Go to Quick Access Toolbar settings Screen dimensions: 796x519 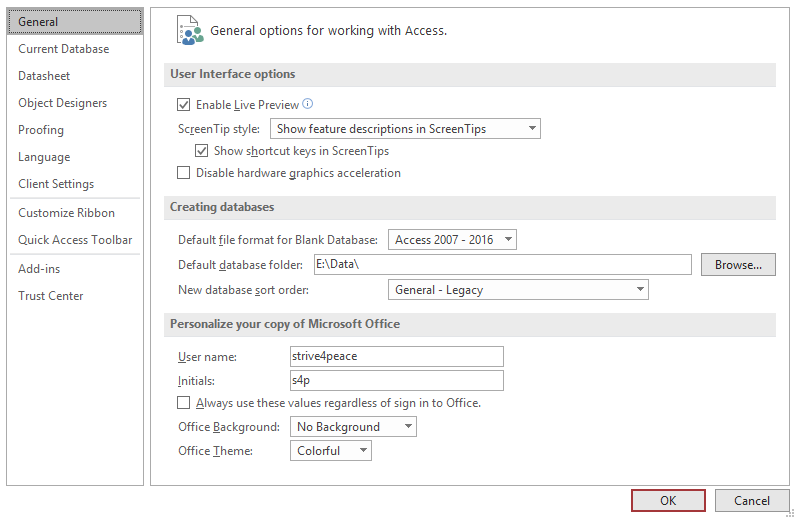tap(75, 240)
